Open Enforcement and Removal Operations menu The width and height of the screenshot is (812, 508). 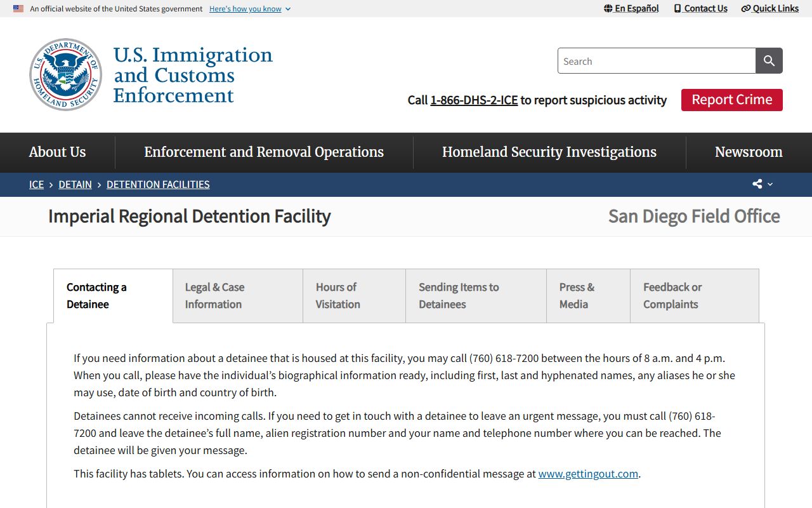click(x=264, y=152)
